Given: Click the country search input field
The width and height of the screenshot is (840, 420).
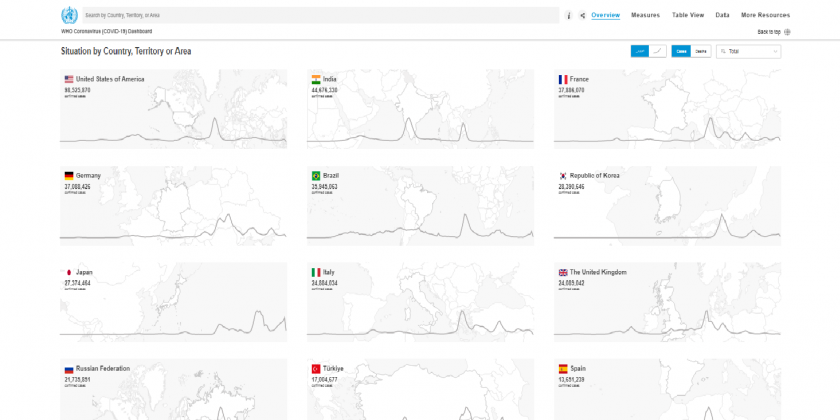Looking at the screenshot, I should [320, 16].
